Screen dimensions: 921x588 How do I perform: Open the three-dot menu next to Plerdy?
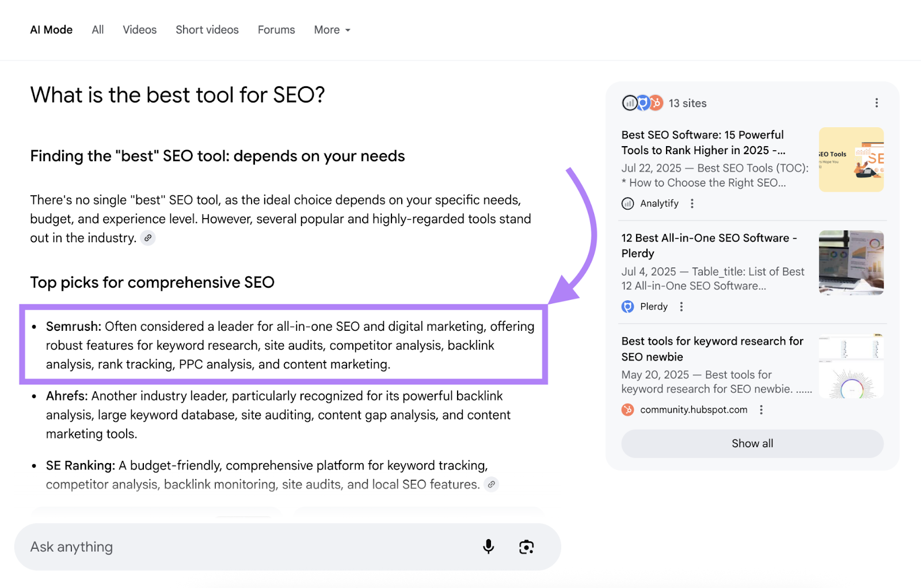click(681, 306)
